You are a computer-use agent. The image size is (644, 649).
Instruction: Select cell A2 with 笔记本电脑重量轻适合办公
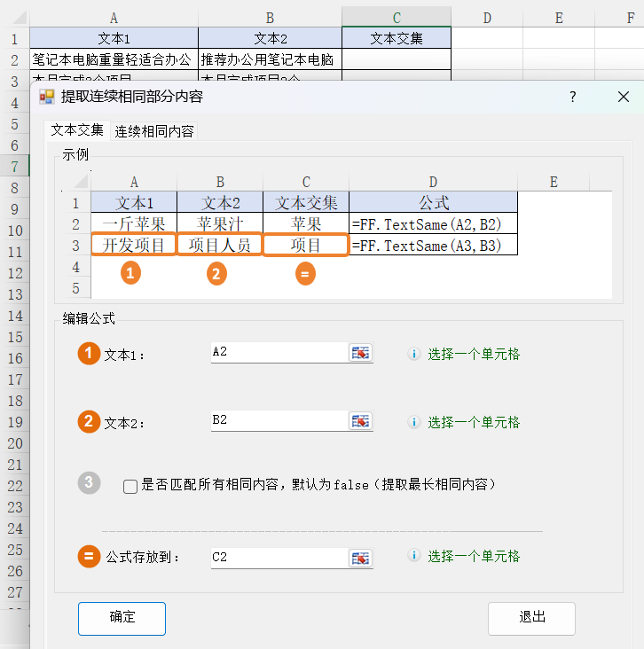click(113, 59)
